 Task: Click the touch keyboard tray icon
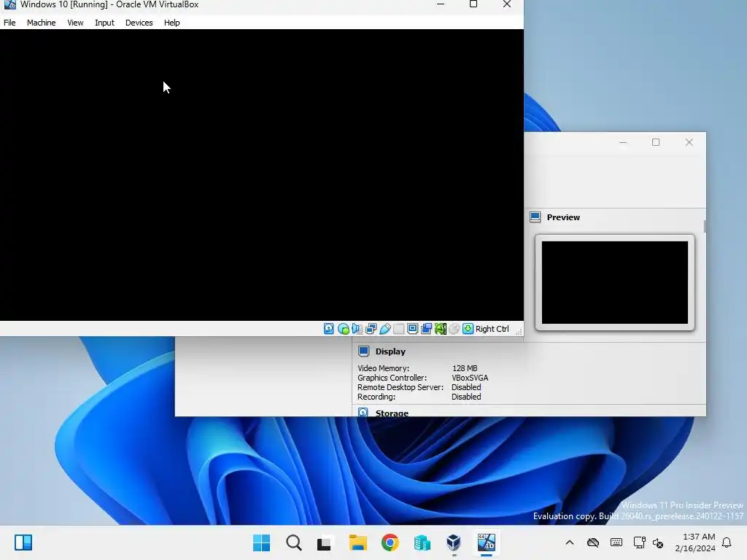(616, 542)
